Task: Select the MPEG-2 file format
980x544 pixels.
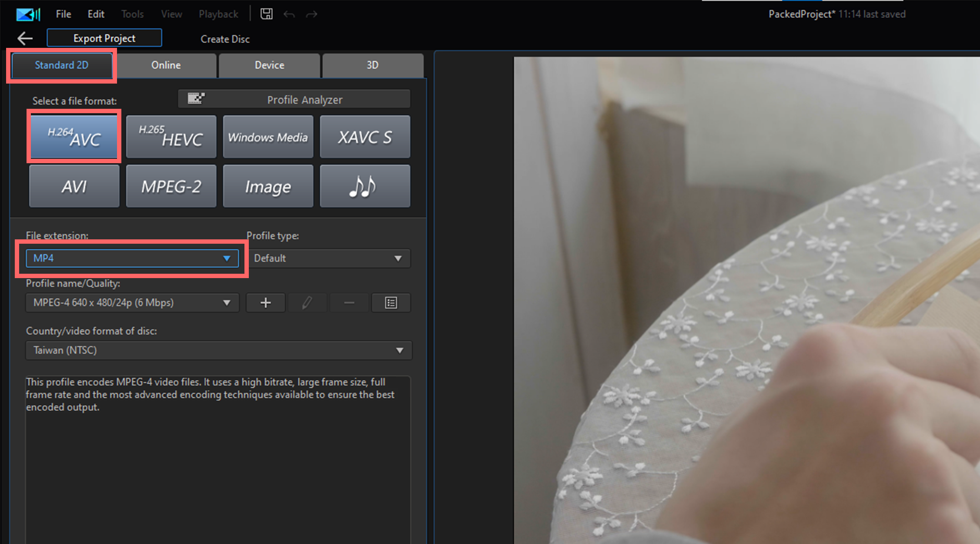Action: (171, 186)
